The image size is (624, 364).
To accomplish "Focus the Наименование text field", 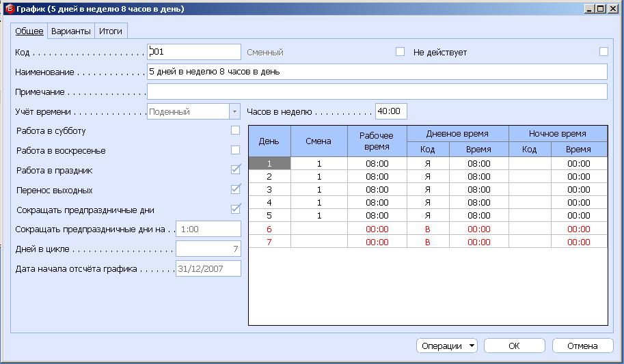I will click(377, 72).
